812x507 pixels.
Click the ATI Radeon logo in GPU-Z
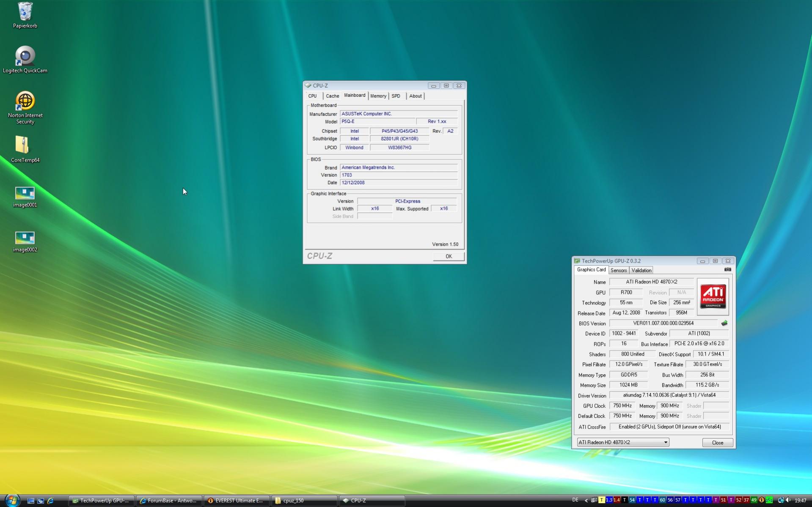tap(713, 296)
